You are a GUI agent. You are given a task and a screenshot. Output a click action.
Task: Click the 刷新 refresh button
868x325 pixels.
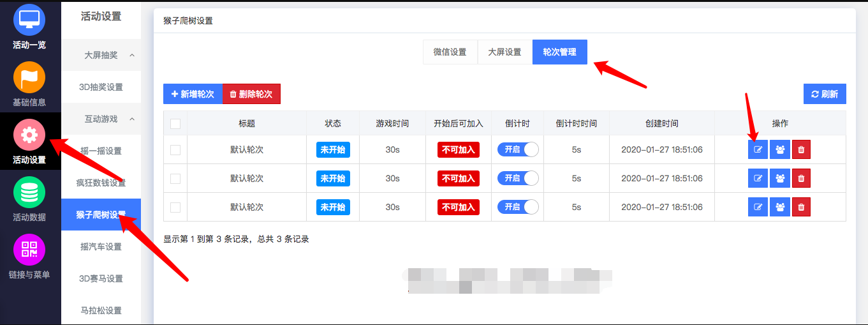coord(824,94)
